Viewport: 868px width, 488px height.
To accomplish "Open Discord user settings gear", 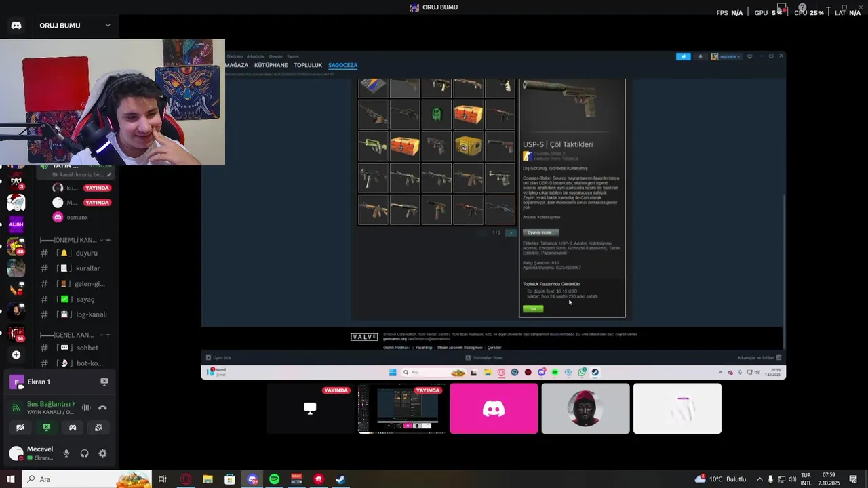I will click(x=102, y=453).
